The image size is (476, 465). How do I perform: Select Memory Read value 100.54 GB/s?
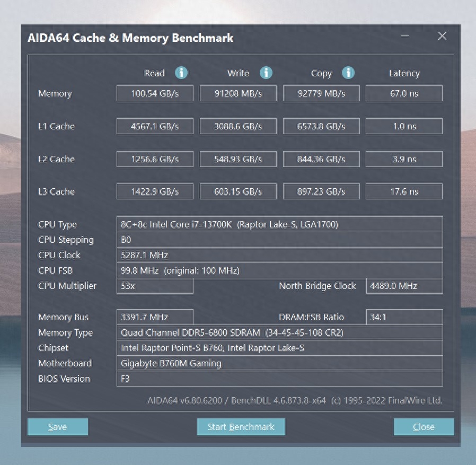(155, 93)
